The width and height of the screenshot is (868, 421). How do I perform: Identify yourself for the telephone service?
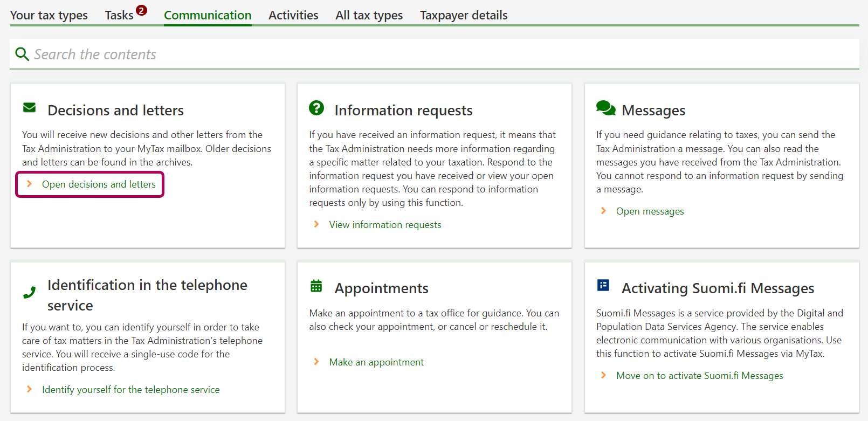(x=131, y=390)
